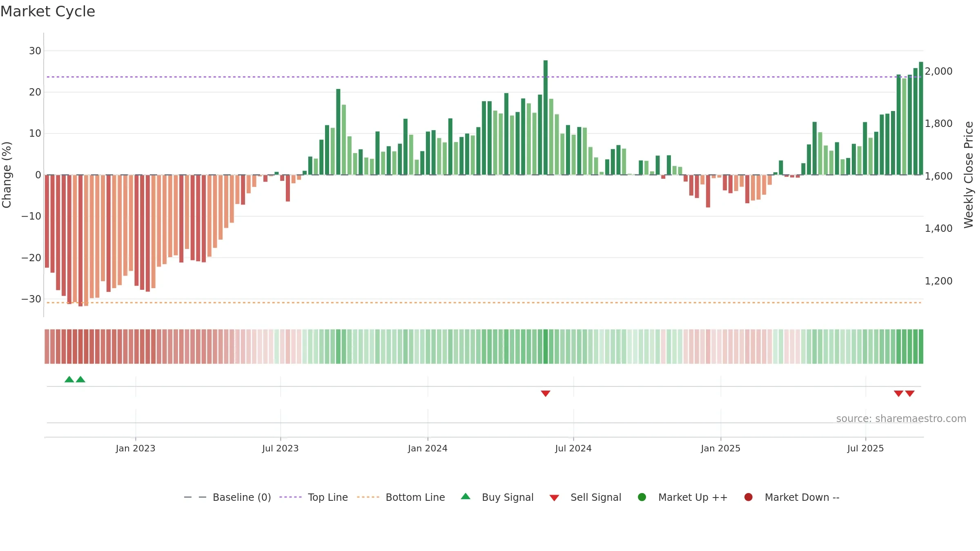Click the second green buy signal marker
Screen dimensions: 980x551
coord(81,379)
